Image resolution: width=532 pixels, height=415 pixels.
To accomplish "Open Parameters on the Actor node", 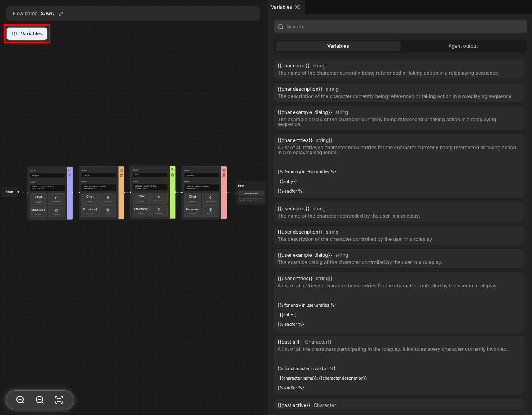I will click(159, 198).
